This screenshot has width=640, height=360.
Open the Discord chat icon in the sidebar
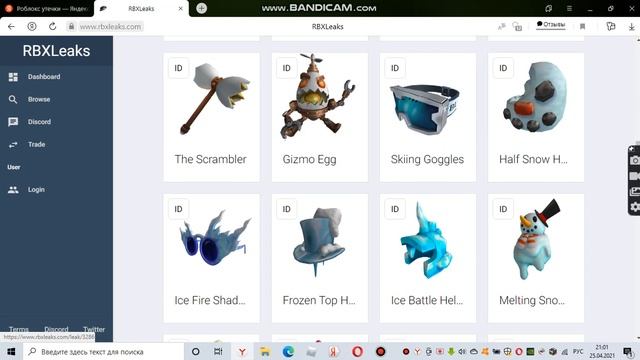click(x=13, y=122)
